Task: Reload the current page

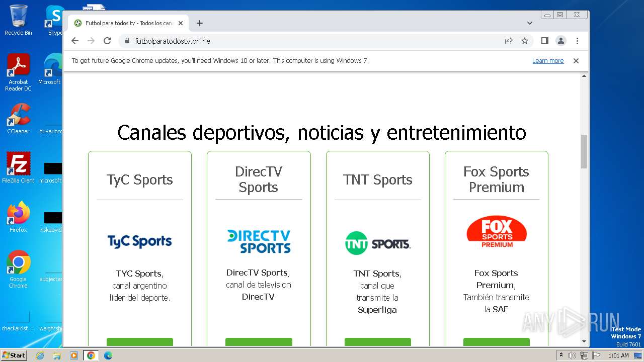Action: coord(107,41)
